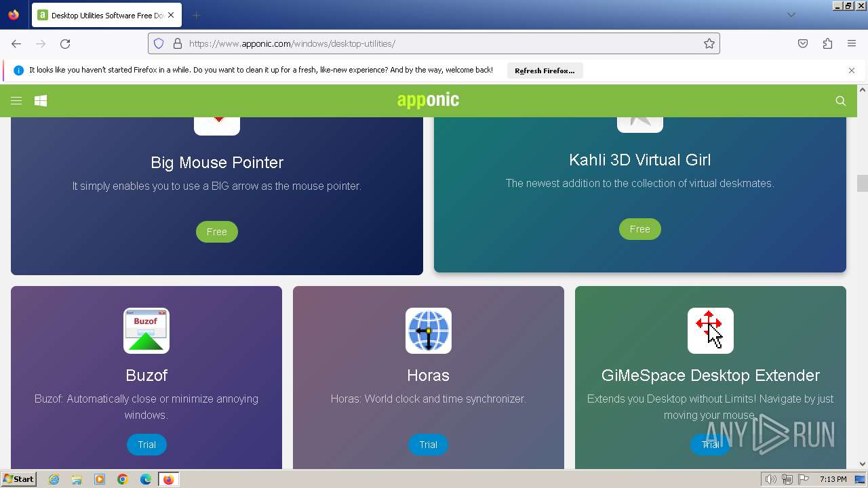Click the apponic logo
The image size is (868, 488).
(428, 100)
